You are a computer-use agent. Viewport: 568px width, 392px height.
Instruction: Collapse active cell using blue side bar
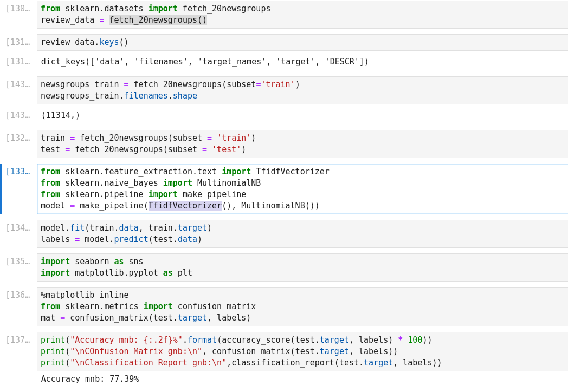(x=1, y=189)
